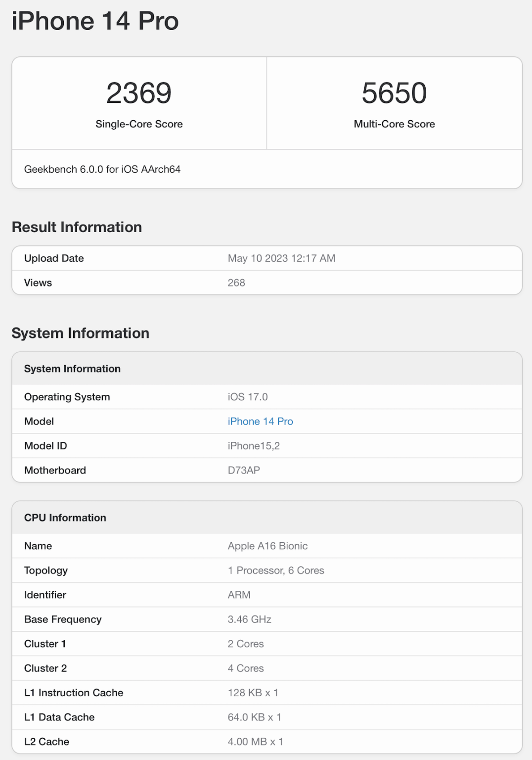Click the Base Frequency 3.46 GHz value

coord(249,619)
